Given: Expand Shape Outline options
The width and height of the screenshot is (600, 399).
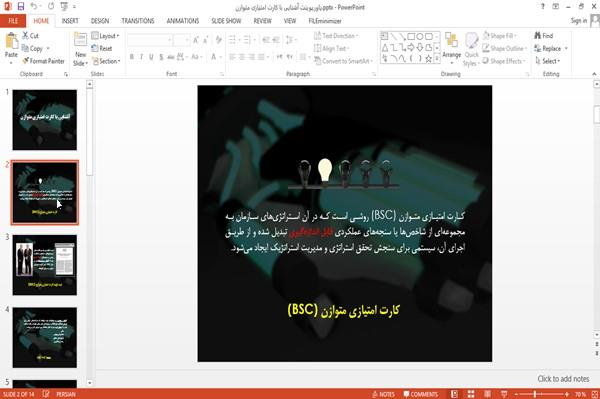Looking at the screenshot, I should click(505, 48).
